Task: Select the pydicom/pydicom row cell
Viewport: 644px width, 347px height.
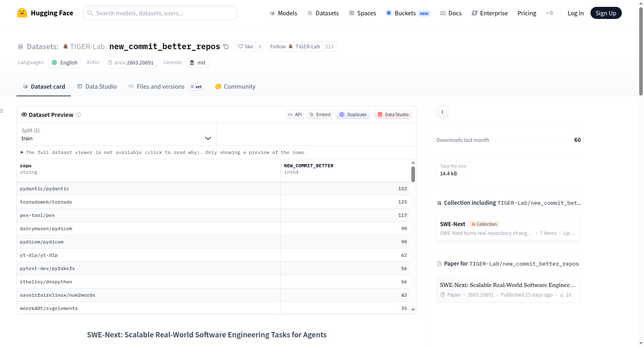Action: (149, 242)
